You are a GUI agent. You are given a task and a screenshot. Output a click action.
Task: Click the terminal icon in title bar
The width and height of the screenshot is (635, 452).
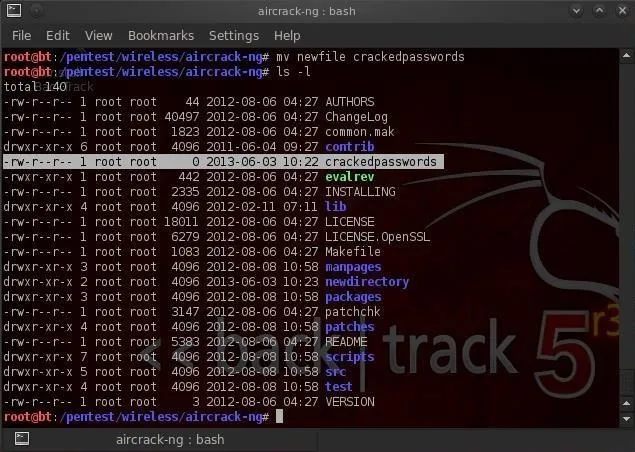tap(14, 11)
